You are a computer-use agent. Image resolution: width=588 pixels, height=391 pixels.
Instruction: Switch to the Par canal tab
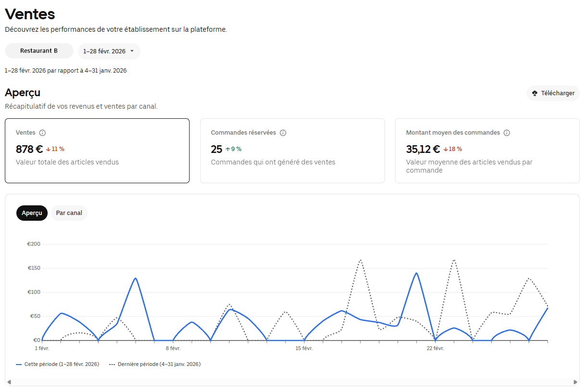[x=69, y=213]
